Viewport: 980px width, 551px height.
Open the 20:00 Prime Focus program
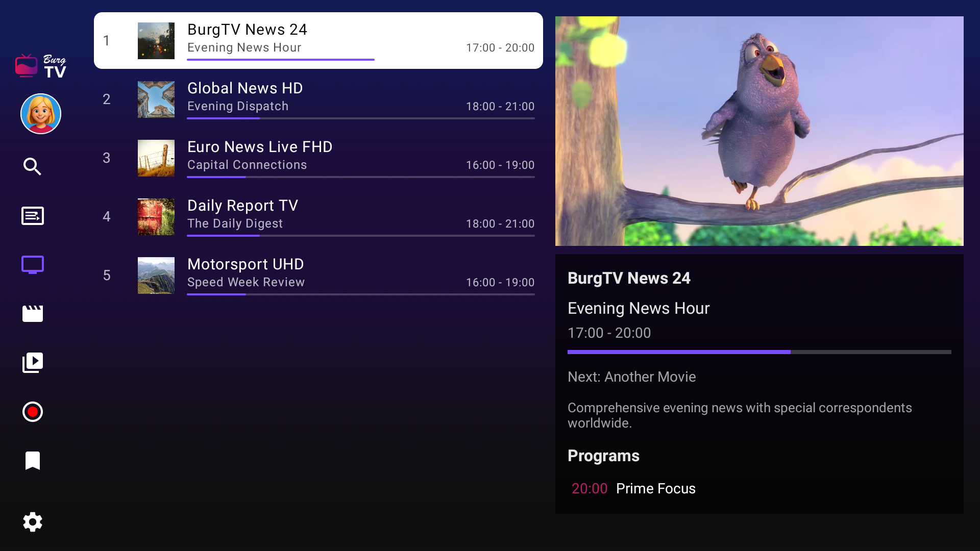tap(633, 488)
